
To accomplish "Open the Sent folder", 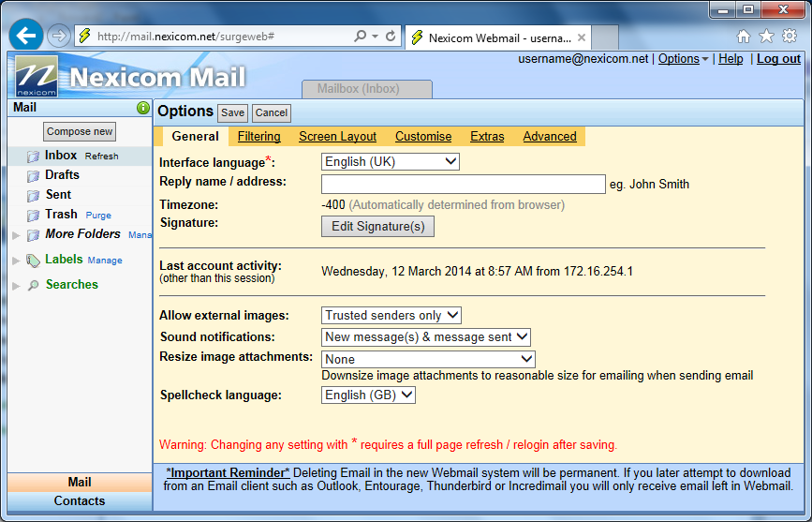I will [58, 194].
